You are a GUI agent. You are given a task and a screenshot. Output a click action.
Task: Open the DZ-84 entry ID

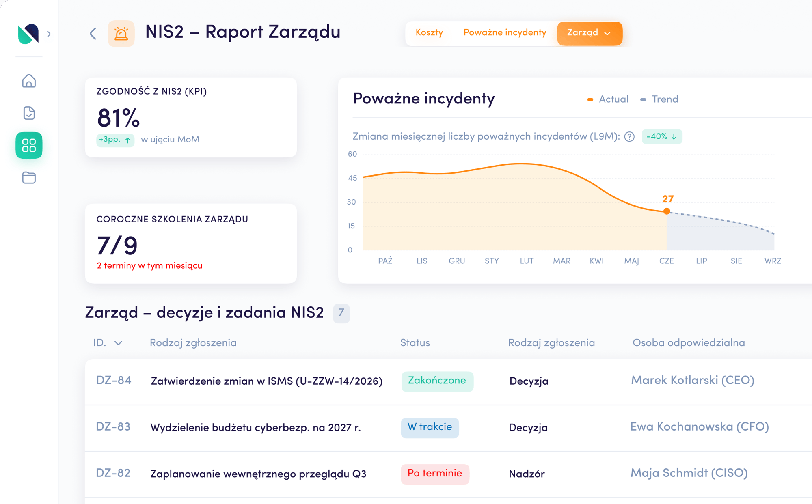click(x=114, y=381)
